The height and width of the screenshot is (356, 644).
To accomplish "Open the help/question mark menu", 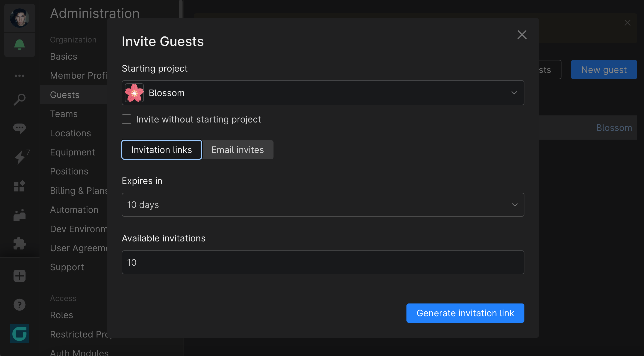I will (19, 304).
